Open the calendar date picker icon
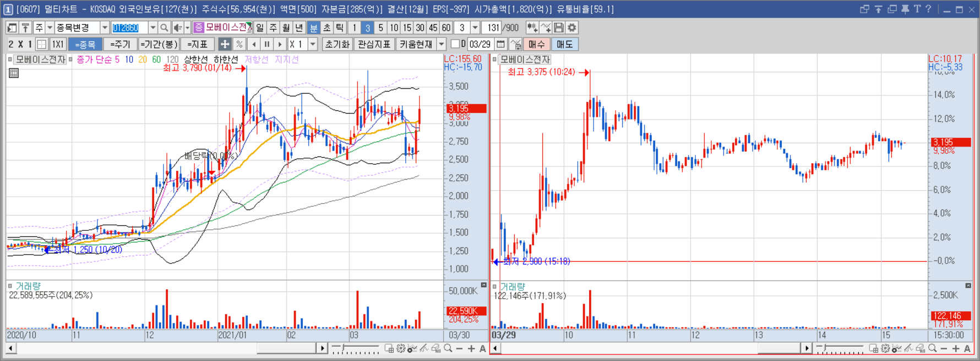Image resolution: width=980 pixels, height=361 pixels. [x=500, y=44]
